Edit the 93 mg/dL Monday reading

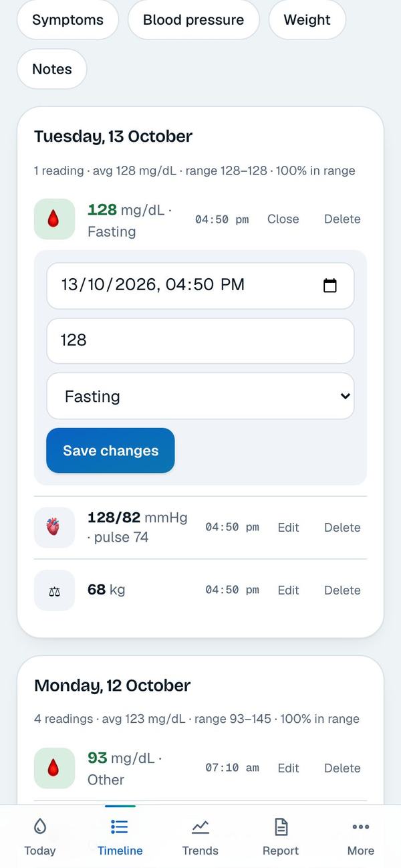pos(288,768)
